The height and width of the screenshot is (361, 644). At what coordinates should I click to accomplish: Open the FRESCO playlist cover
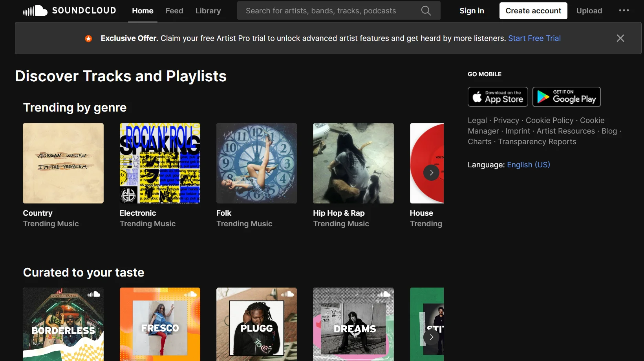point(160,324)
